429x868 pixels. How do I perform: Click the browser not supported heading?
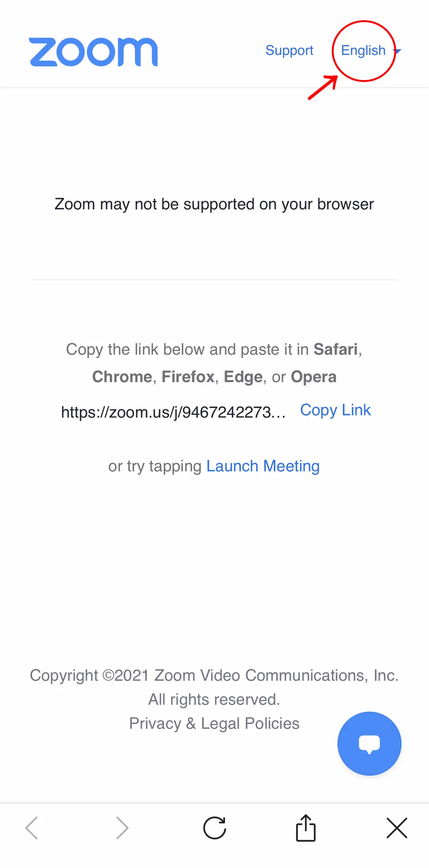tap(214, 204)
